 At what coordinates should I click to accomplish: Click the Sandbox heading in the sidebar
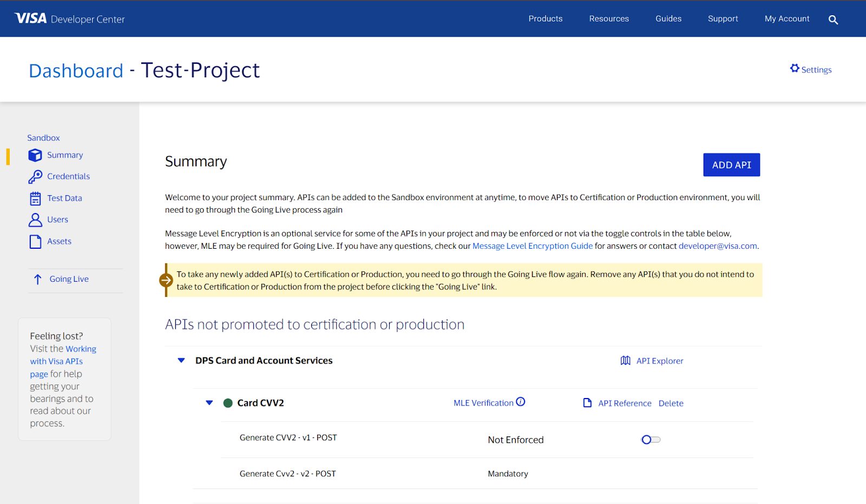[x=43, y=138]
